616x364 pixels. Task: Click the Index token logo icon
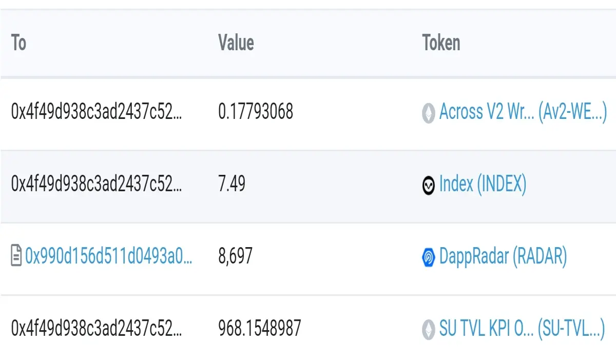click(428, 185)
